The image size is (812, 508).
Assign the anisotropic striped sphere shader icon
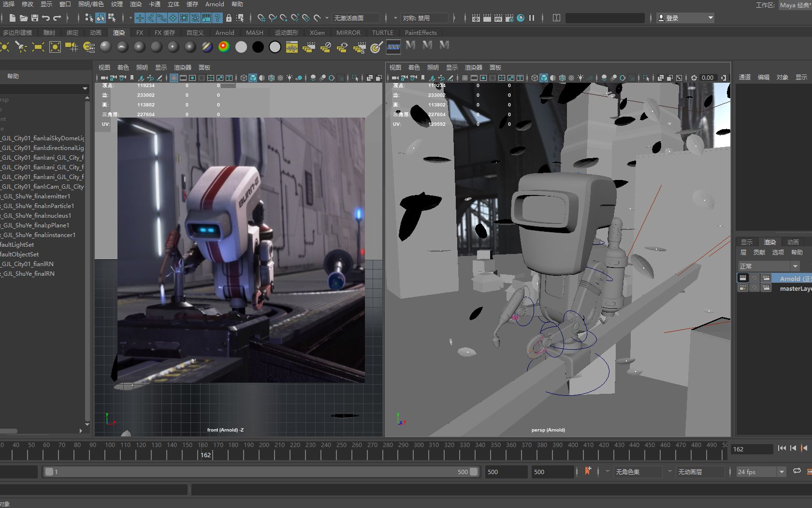pos(207,46)
